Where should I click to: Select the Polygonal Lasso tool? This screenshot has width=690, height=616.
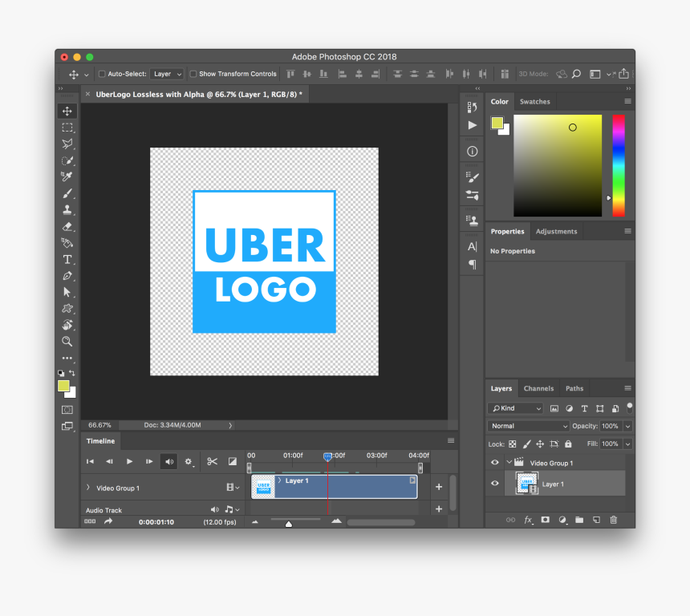point(67,144)
